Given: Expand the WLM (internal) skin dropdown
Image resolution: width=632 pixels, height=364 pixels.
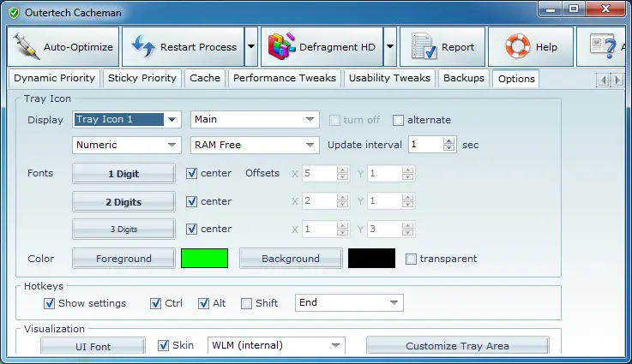Looking at the screenshot, I should coord(335,345).
